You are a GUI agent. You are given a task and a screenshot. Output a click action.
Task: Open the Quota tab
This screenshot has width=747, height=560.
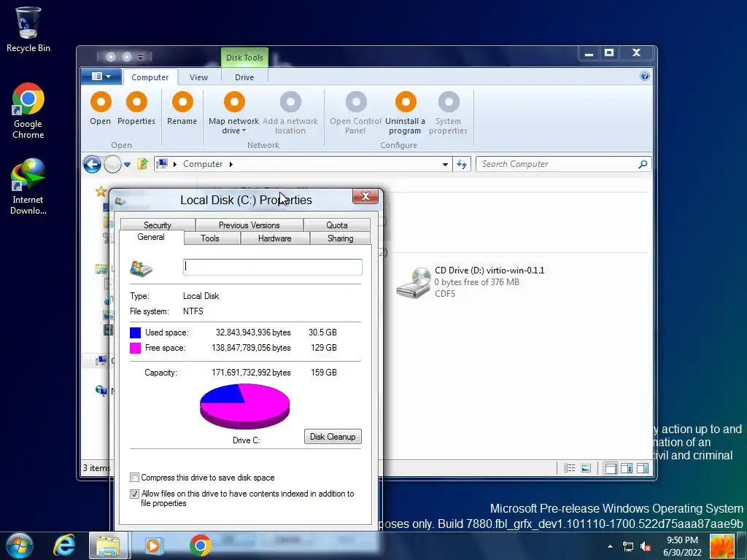337,225
